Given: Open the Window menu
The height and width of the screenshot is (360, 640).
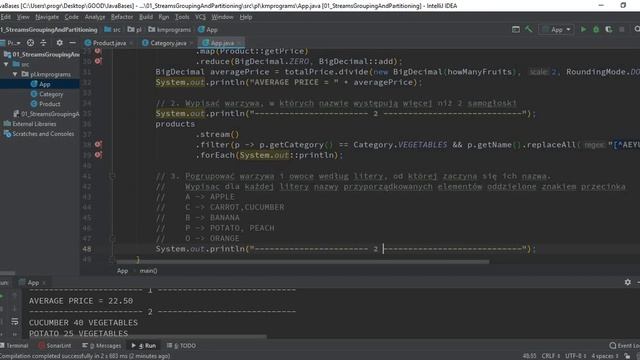Looking at the screenshot, I should click(x=222, y=17).
